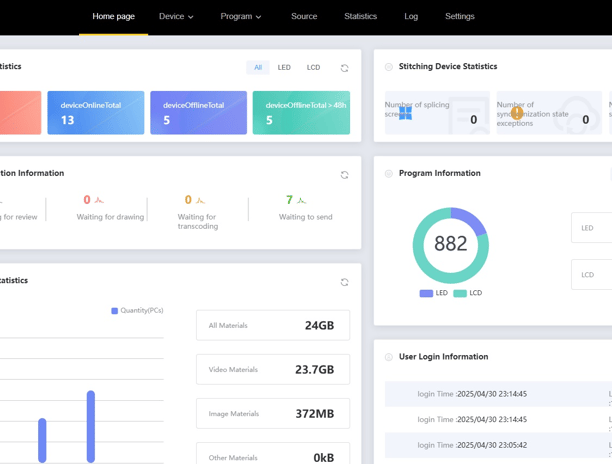Expand the Program menu dropdown
The image size is (612, 464).
point(241,16)
